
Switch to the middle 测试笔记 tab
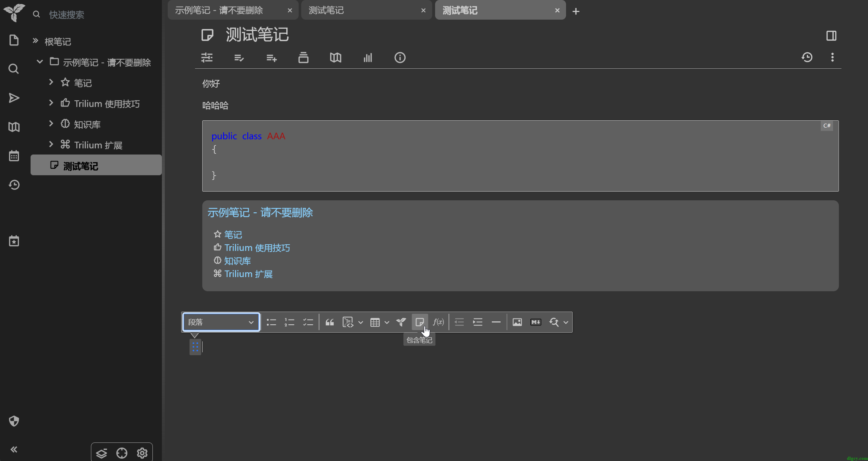pyautogui.click(x=366, y=10)
